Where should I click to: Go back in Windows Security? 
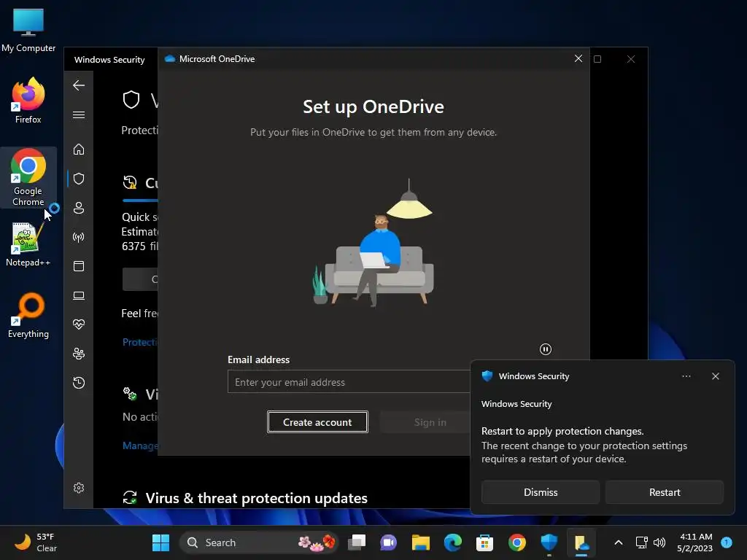pos(79,86)
